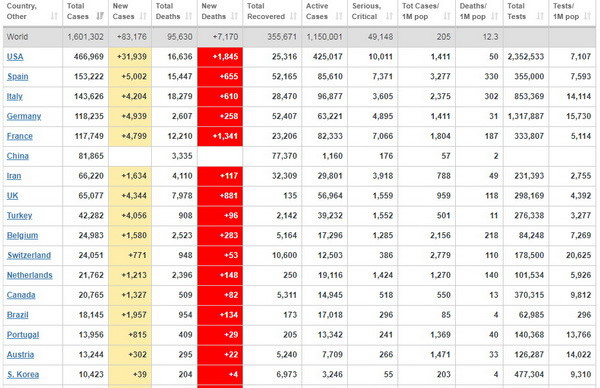This screenshot has height=388, width=600.
Task: Sort table by Total Deaths arrows
Action: click(189, 16)
